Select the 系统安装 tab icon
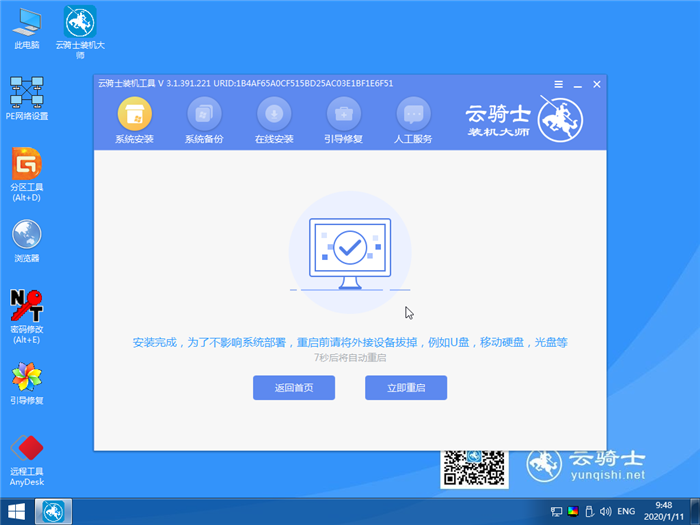 [134, 121]
